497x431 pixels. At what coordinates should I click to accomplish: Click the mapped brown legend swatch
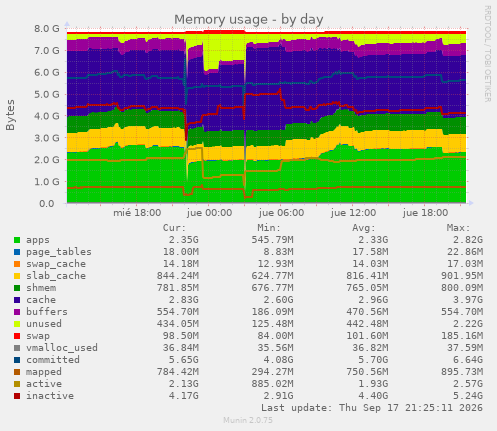[x=17, y=372]
